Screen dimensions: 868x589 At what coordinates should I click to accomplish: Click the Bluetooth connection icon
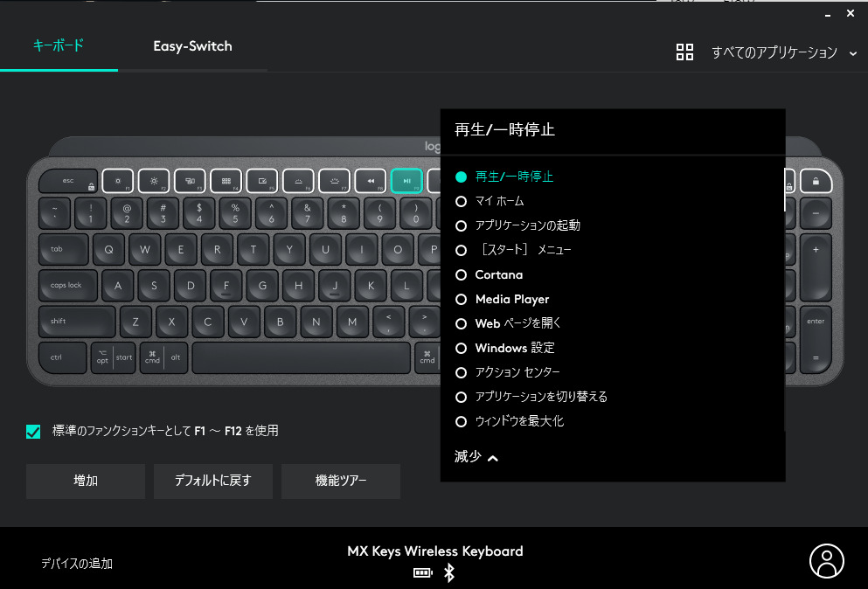[449, 573]
